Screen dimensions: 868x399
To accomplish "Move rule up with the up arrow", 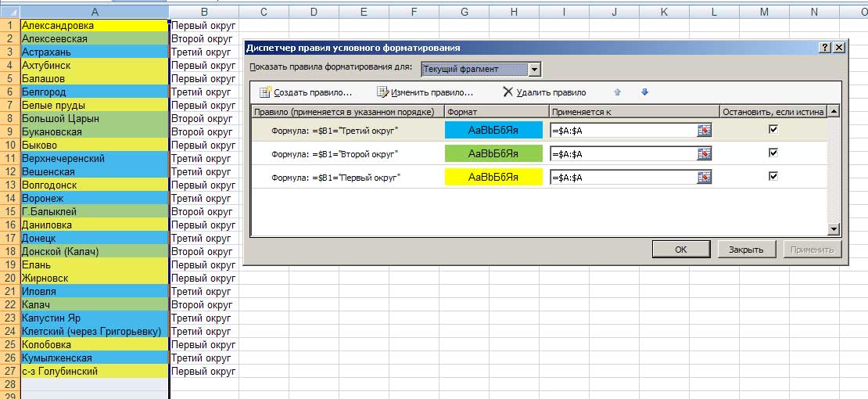I will [x=617, y=92].
